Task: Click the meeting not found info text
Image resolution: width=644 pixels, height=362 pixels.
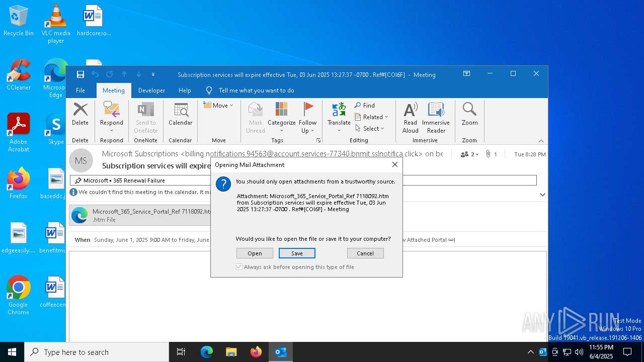Action: (145, 192)
